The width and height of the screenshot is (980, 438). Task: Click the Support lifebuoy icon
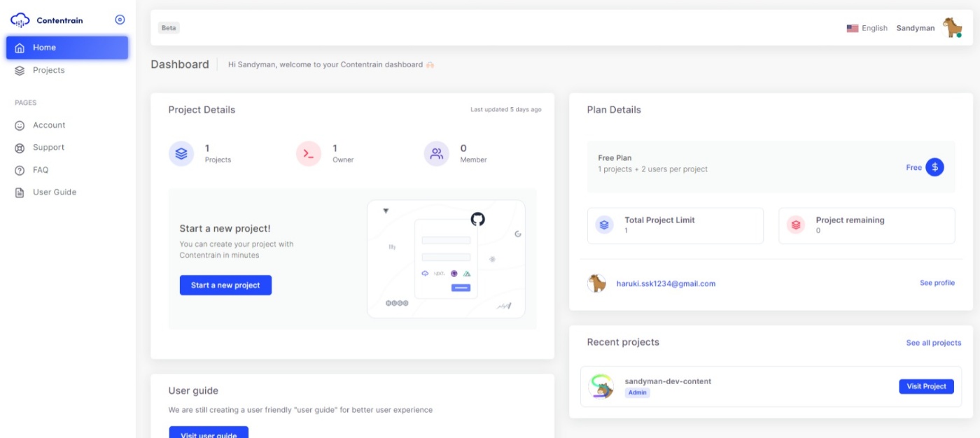20,148
